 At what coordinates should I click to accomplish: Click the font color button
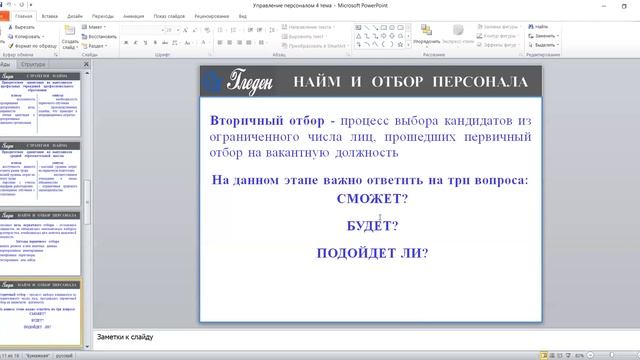tap(204, 42)
